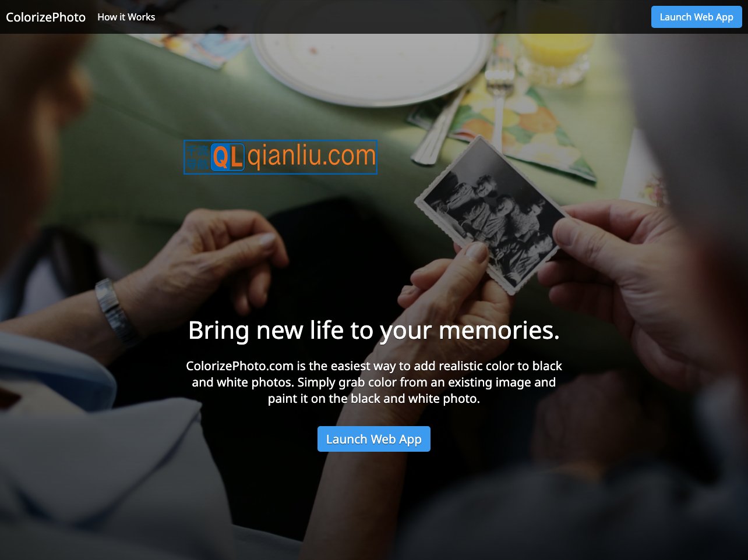Click the phrase paint it on the black and white photo
Viewport: 748px width, 560px height.
coord(374,399)
